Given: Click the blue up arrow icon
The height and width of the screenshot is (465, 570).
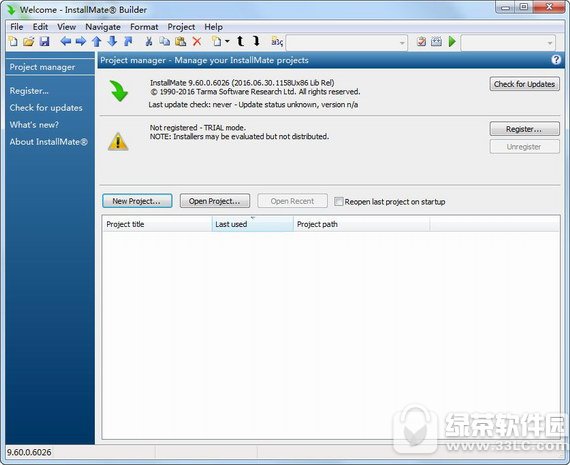Looking at the screenshot, I should click(x=96, y=41).
